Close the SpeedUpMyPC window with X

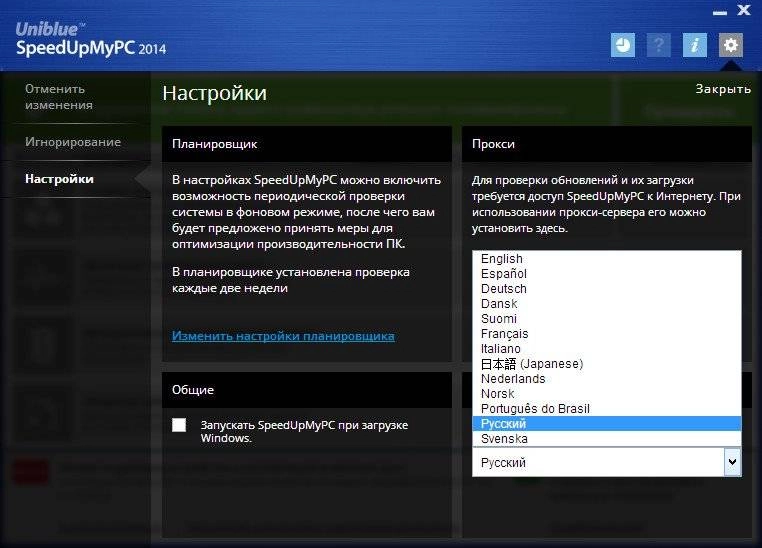(744, 10)
